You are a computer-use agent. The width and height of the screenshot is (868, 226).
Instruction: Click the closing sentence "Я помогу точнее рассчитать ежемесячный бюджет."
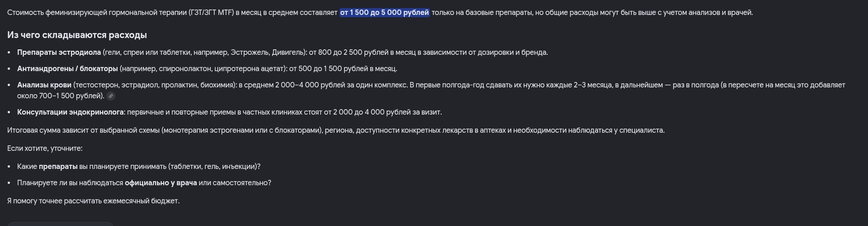[94, 201]
